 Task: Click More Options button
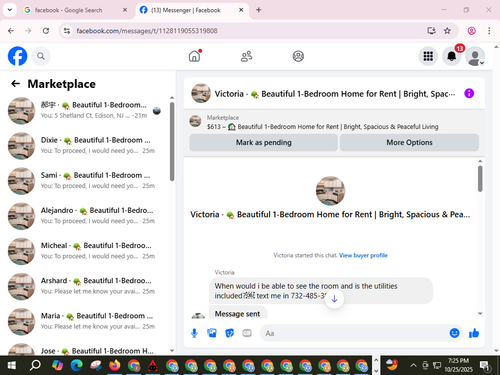[409, 143]
